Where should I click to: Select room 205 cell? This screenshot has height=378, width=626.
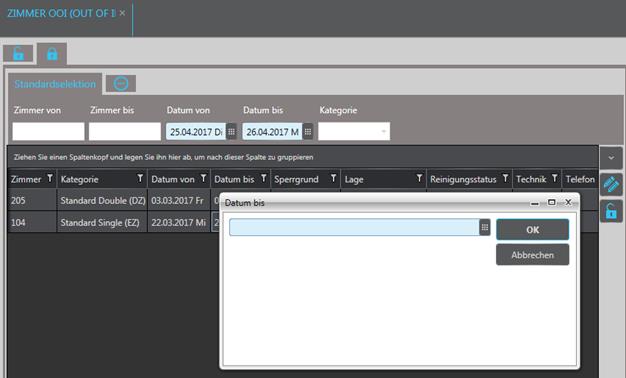(32, 200)
